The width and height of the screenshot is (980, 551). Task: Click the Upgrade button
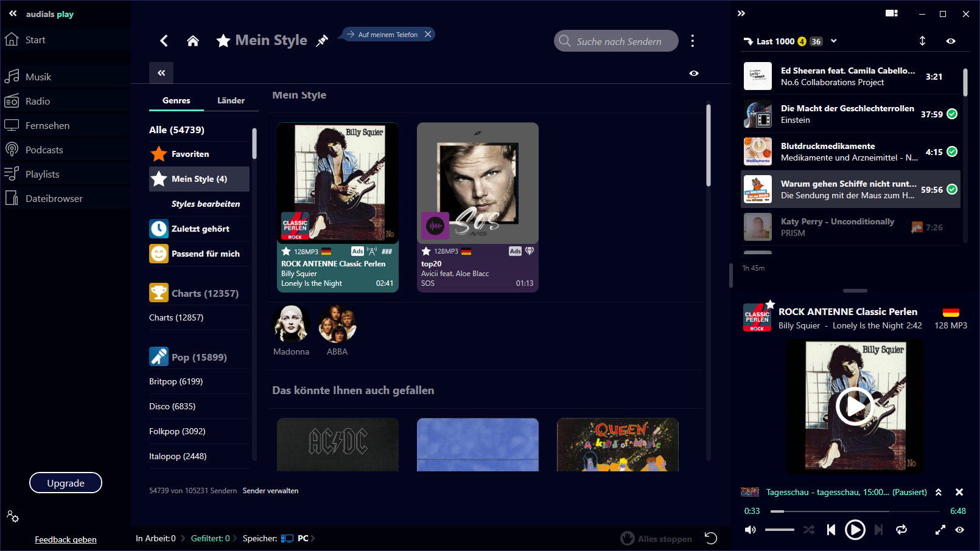66,483
